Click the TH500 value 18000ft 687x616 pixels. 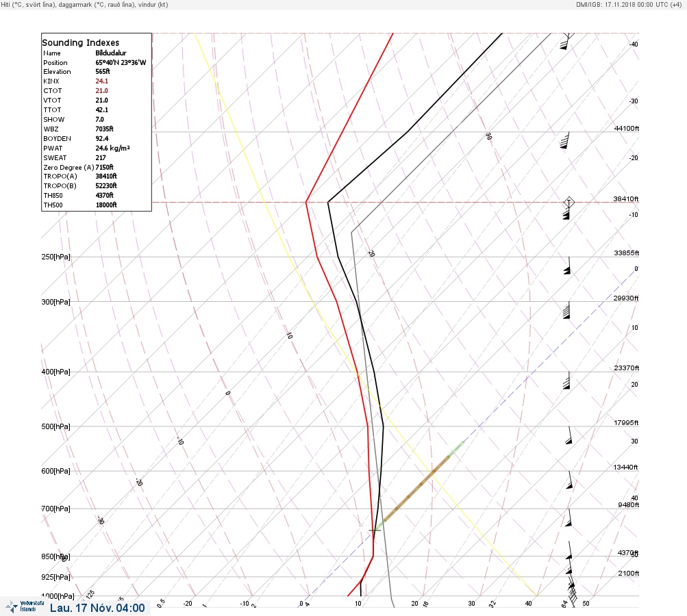click(106, 205)
